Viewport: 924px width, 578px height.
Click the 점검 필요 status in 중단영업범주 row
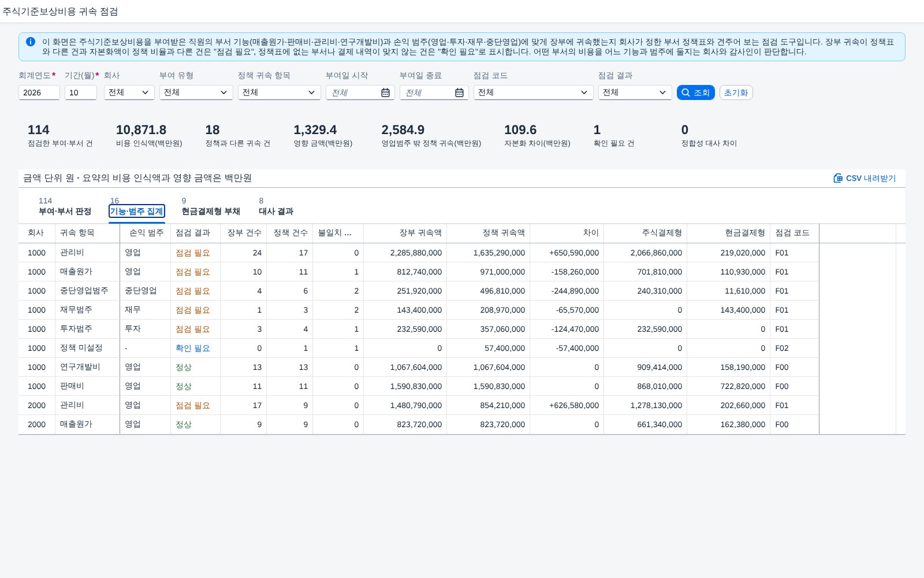(193, 291)
